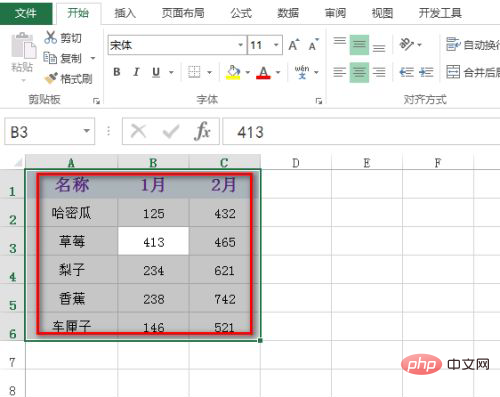Toggle Bold formatting
This screenshot has width=500, height=397.
pyautogui.click(x=117, y=72)
